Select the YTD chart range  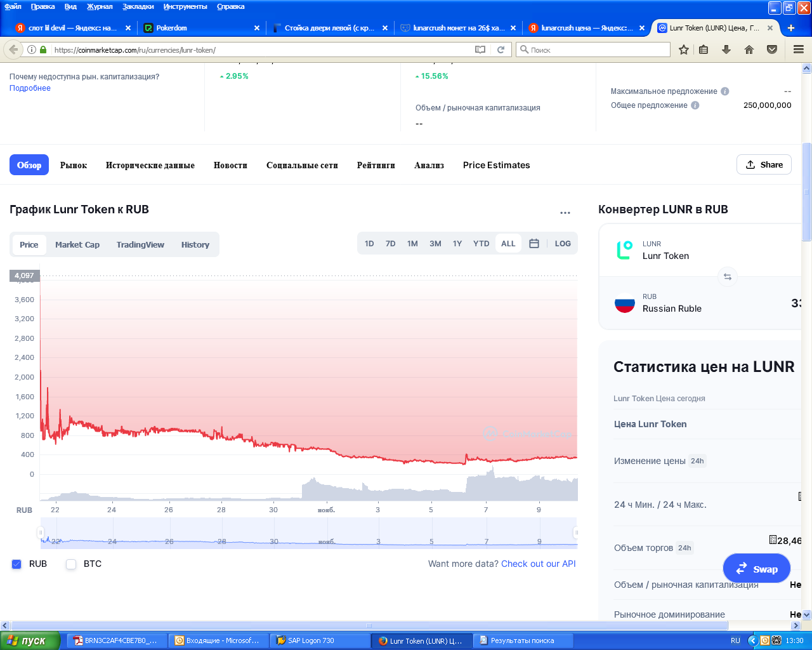tap(481, 244)
